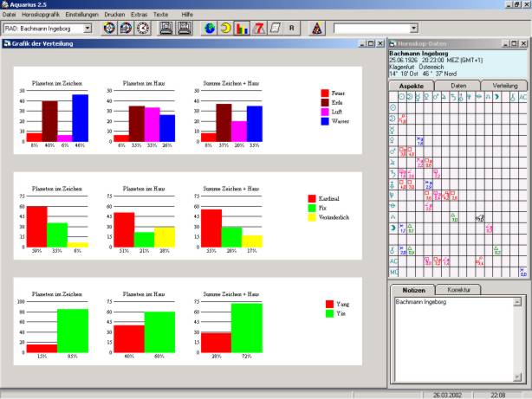This screenshot has width=532, height=399.
Task: Click the red number 7 toolbar icon
Action: [258, 28]
